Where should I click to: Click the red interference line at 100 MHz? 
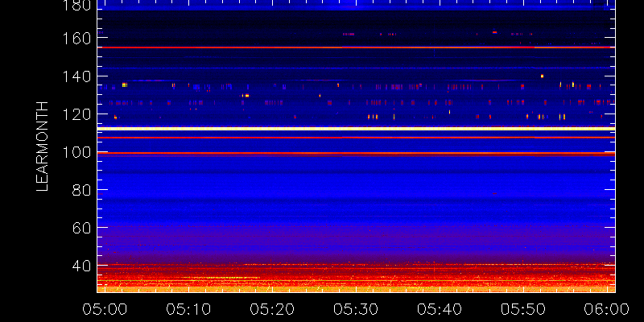tap(356, 153)
